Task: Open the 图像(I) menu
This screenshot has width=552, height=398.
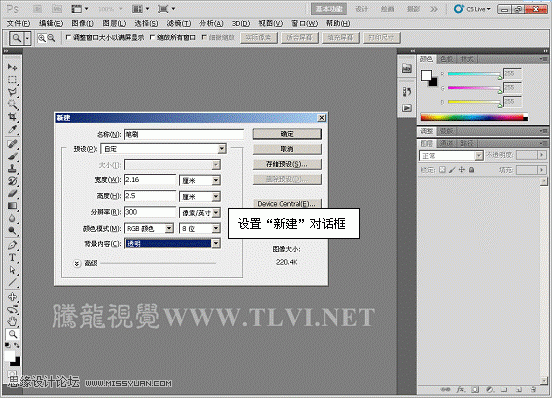Action: click(x=82, y=23)
